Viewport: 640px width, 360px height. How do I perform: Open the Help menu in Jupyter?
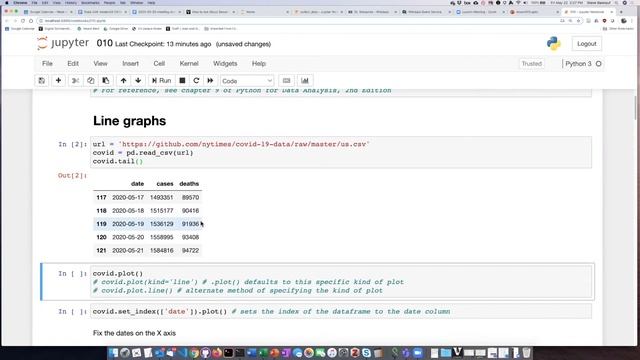[x=259, y=64]
